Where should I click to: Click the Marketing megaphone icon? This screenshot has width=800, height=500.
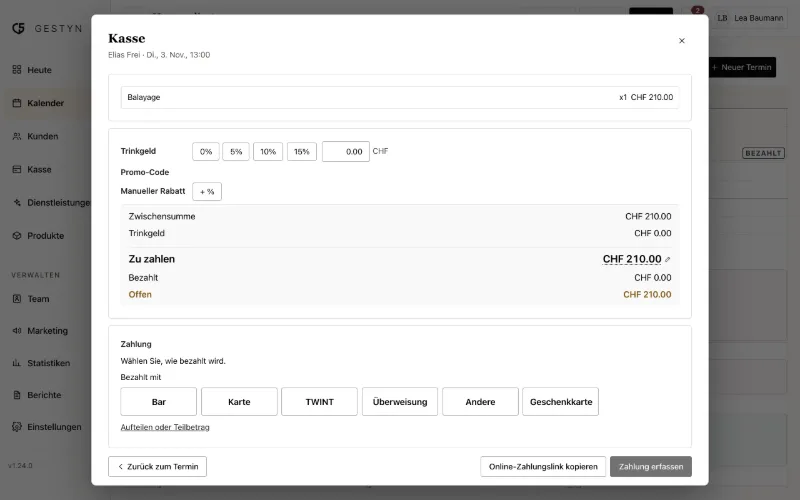17,331
